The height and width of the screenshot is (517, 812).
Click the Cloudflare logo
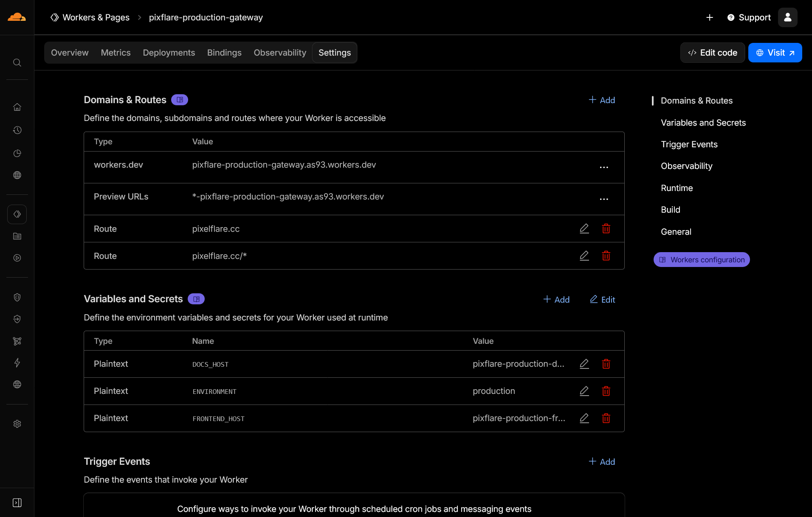tap(17, 17)
